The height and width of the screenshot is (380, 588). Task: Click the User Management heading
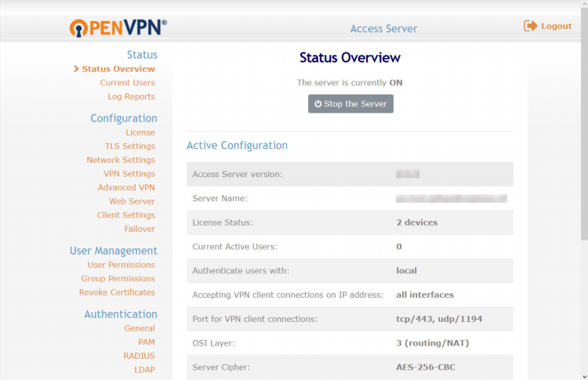(114, 251)
